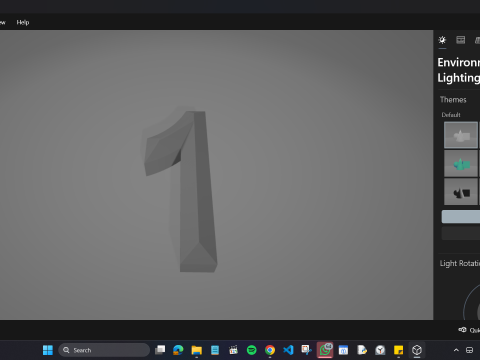This screenshot has width=480, height=360.
Task: Click the 3D Viewer cube taskbar icon
Action: coord(417,350)
